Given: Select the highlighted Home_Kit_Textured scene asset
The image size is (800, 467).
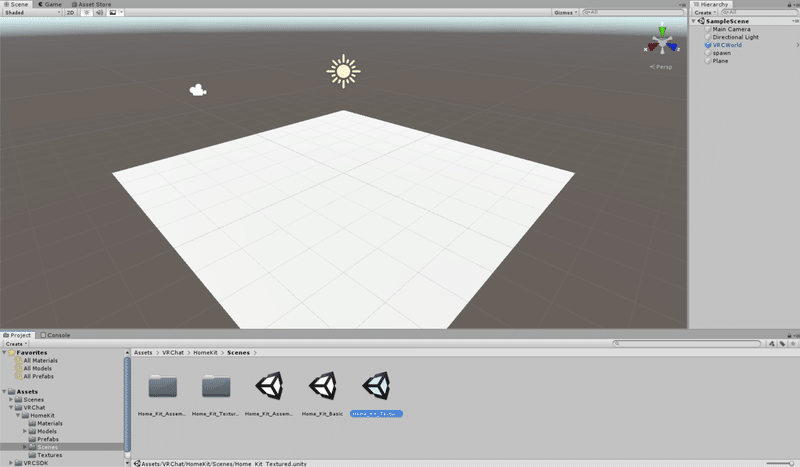Looking at the screenshot, I should pos(376,386).
